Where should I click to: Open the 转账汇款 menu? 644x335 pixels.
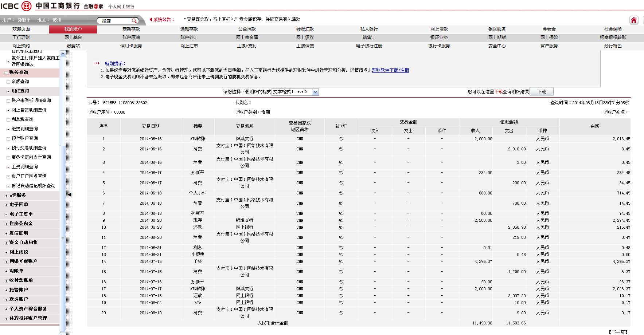(x=305, y=29)
